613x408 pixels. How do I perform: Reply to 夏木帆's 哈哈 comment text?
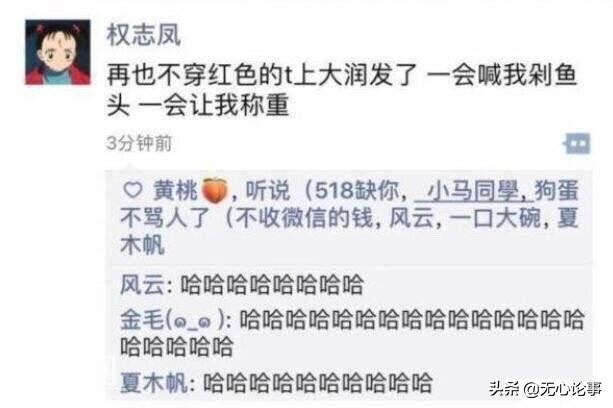pos(318,382)
